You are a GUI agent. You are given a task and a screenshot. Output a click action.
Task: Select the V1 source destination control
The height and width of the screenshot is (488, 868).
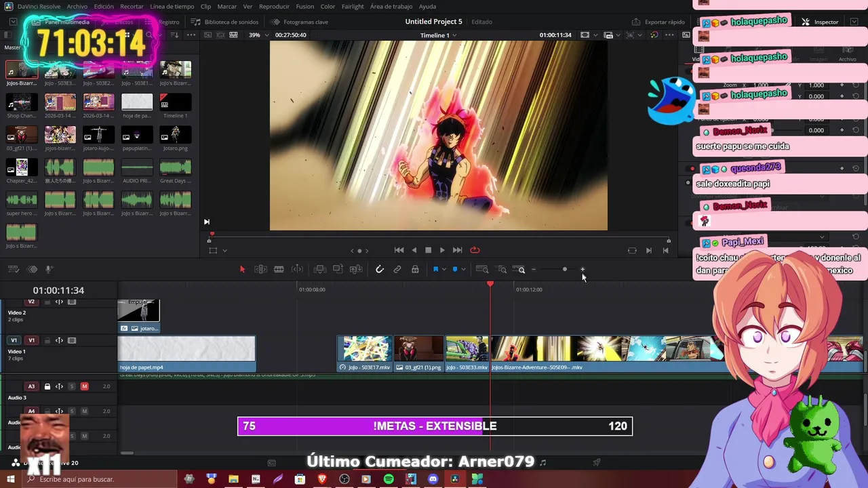point(14,340)
